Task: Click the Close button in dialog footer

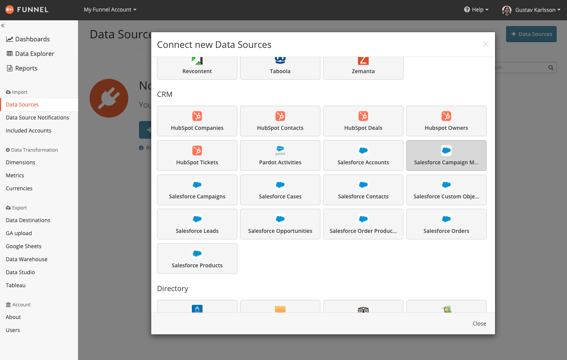Action: click(479, 323)
